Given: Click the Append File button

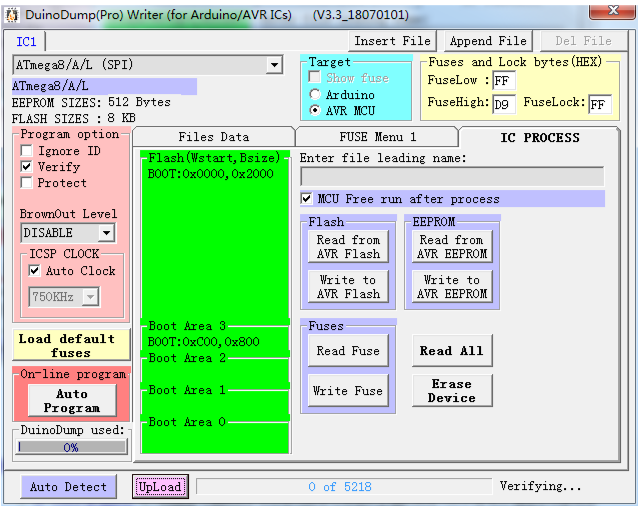Looking at the screenshot, I should (488, 41).
